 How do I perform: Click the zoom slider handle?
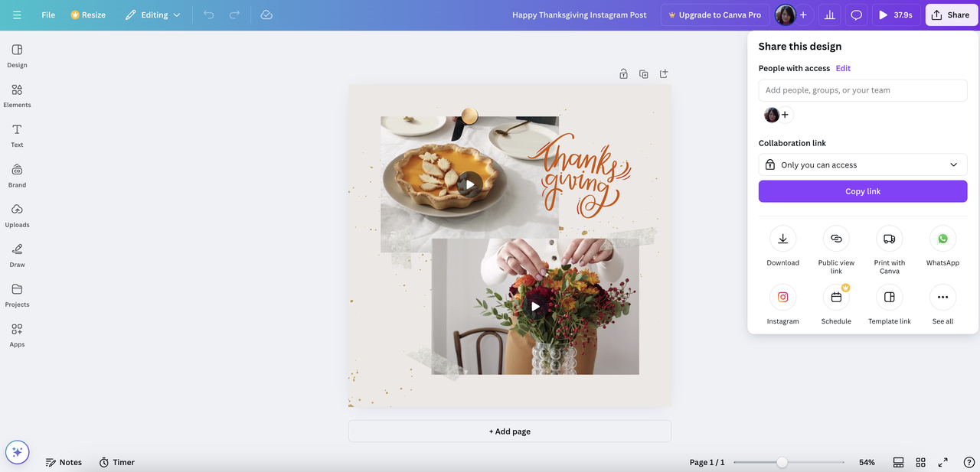(x=782, y=462)
